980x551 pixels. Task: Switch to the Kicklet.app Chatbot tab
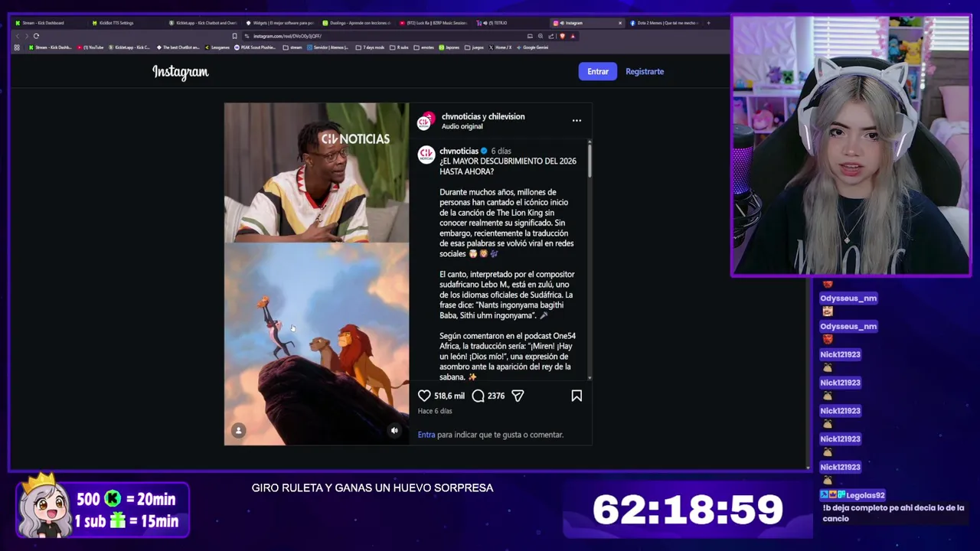pyautogui.click(x=205, y=23)
